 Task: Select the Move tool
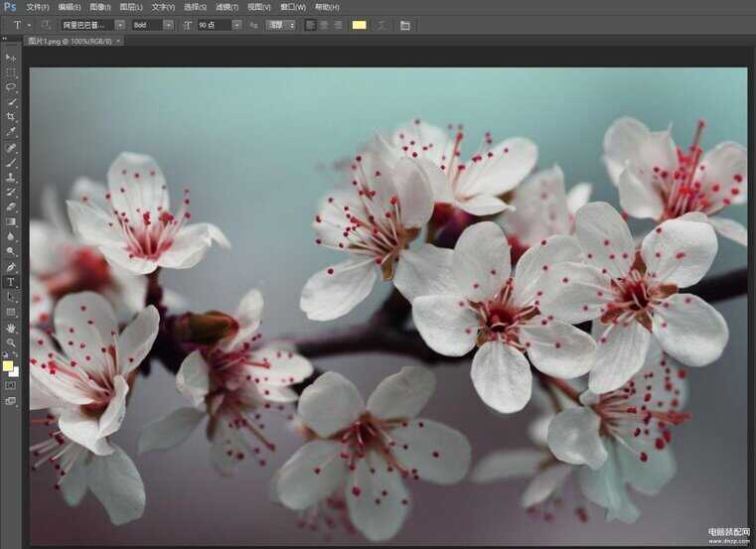pyautogui.click(x=11, y=58)
